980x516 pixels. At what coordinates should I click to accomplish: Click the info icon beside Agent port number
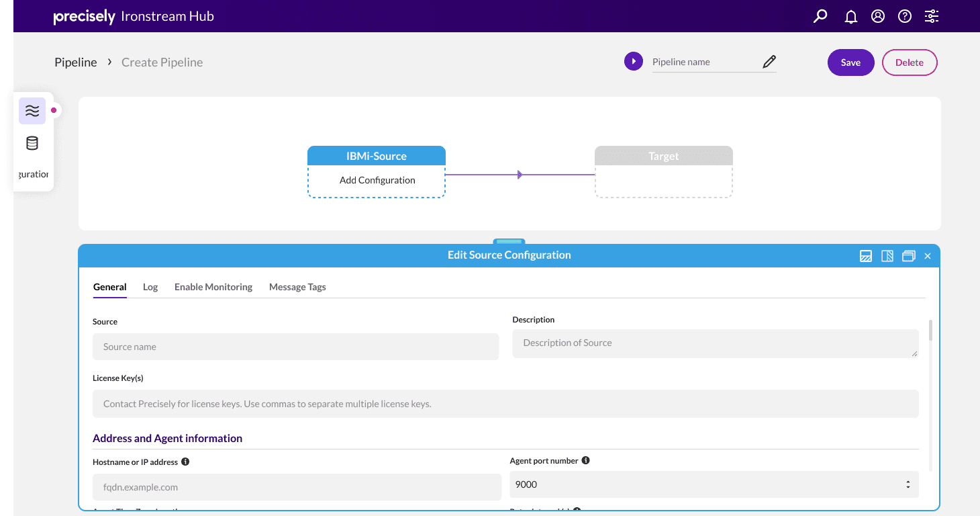tap(585, 460)
